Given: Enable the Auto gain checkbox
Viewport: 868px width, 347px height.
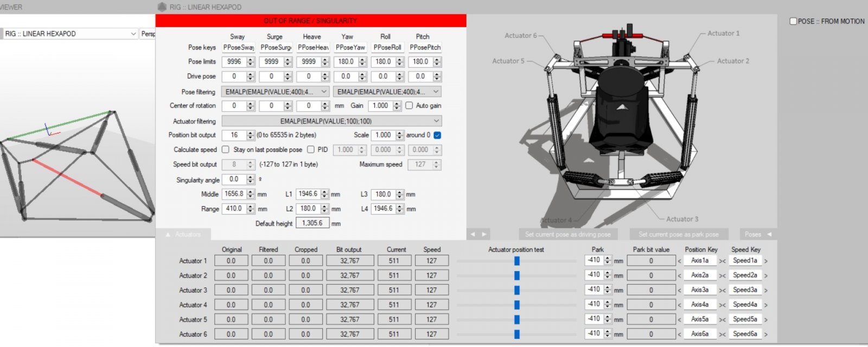Looking at the screenshot, I should pyautogui.click(x=409, y=106).
